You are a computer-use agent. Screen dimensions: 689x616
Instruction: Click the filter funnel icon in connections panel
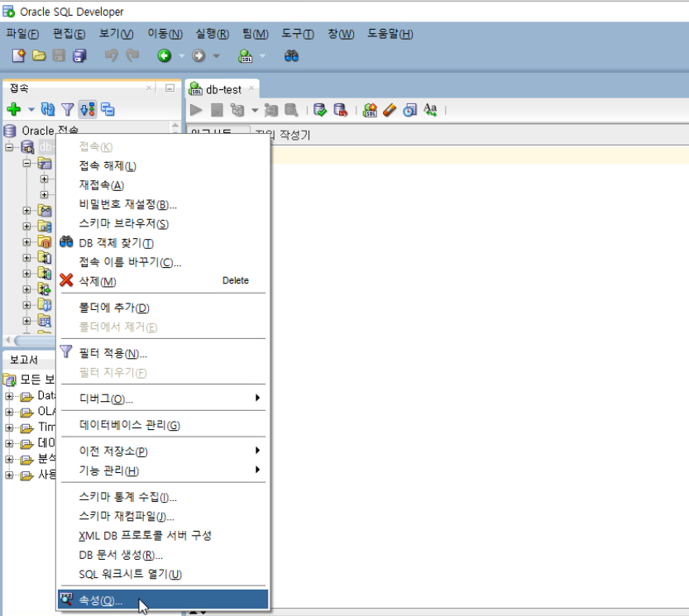coord(67,109)
